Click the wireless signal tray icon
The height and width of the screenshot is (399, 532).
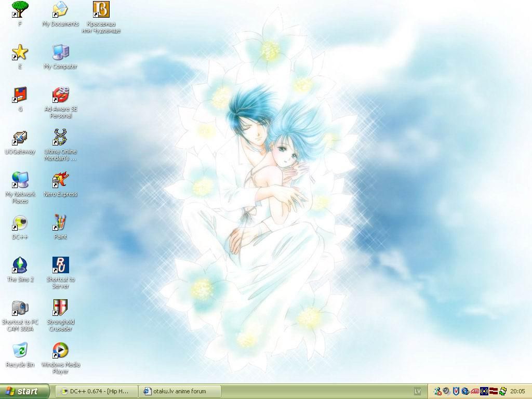coord(484,392)
